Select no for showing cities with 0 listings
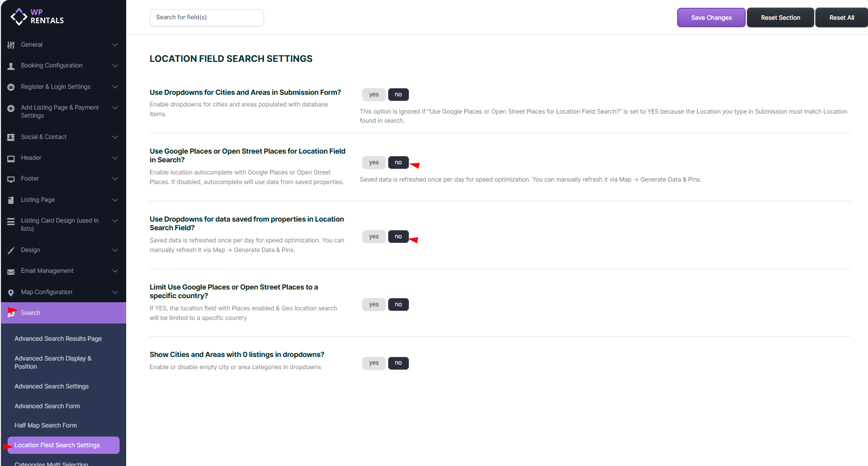The image size is (868, 466). pos(398,363)
